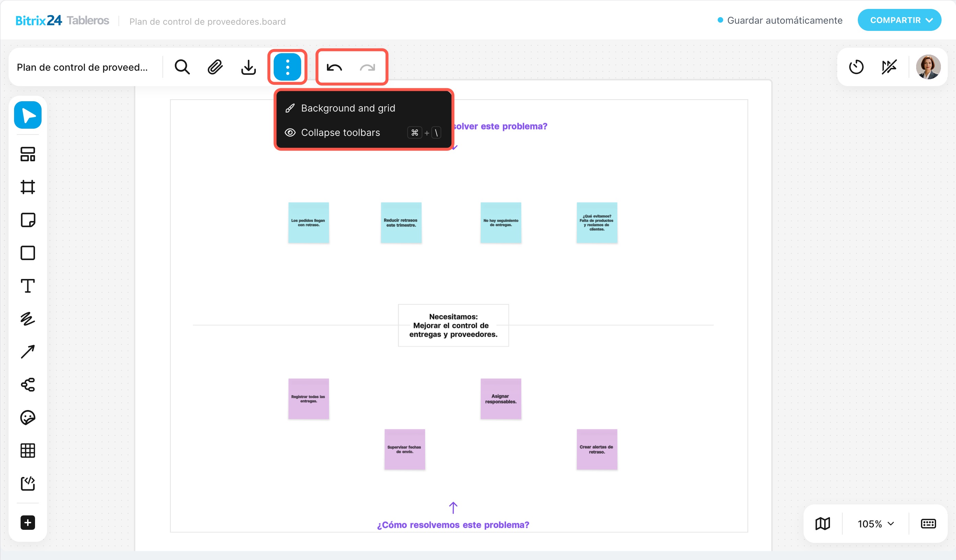
Task: Select the mind map tool
Action: click(x=28, y=385)
